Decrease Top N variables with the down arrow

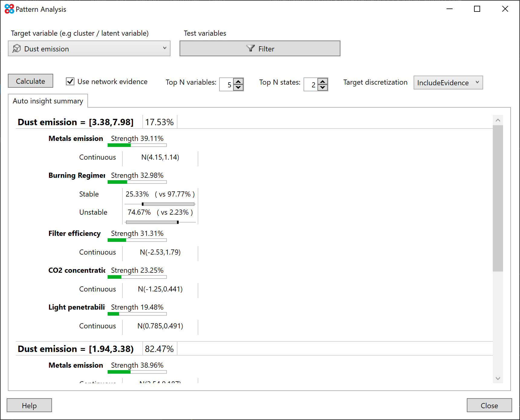point(239,88)
